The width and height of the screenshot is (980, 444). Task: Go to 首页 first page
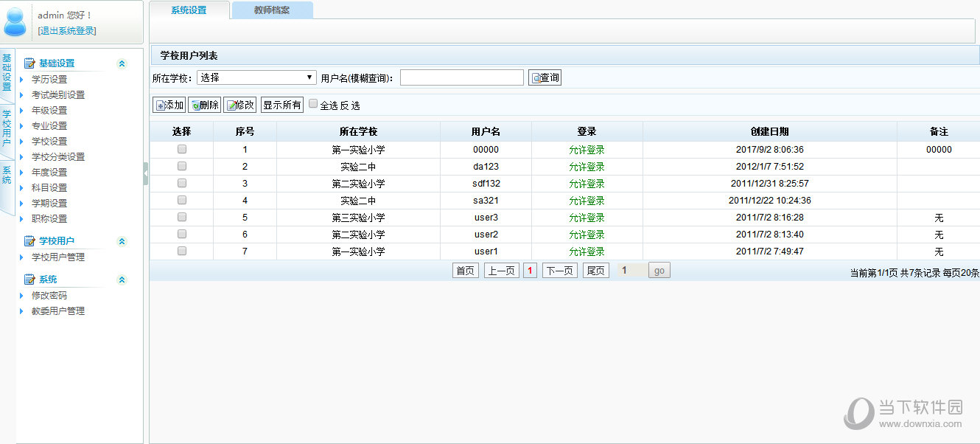[466, 271]
